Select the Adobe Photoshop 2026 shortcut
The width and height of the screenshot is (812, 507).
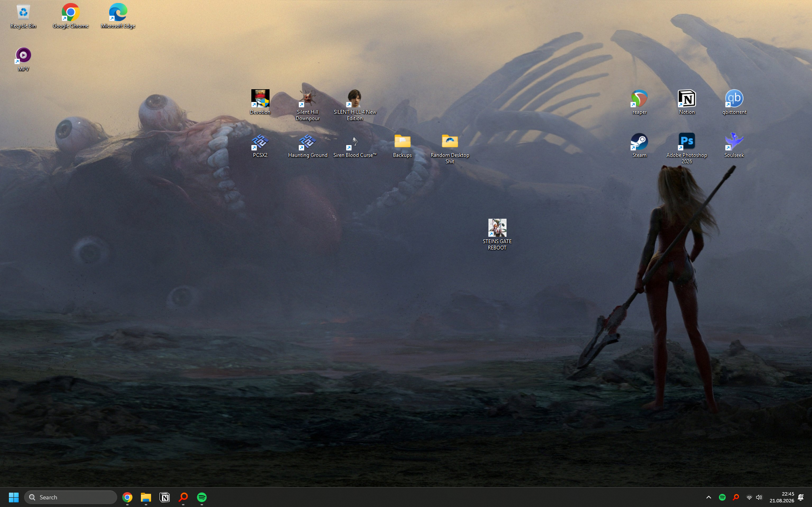pyautogui.click(x=687, y=149)
